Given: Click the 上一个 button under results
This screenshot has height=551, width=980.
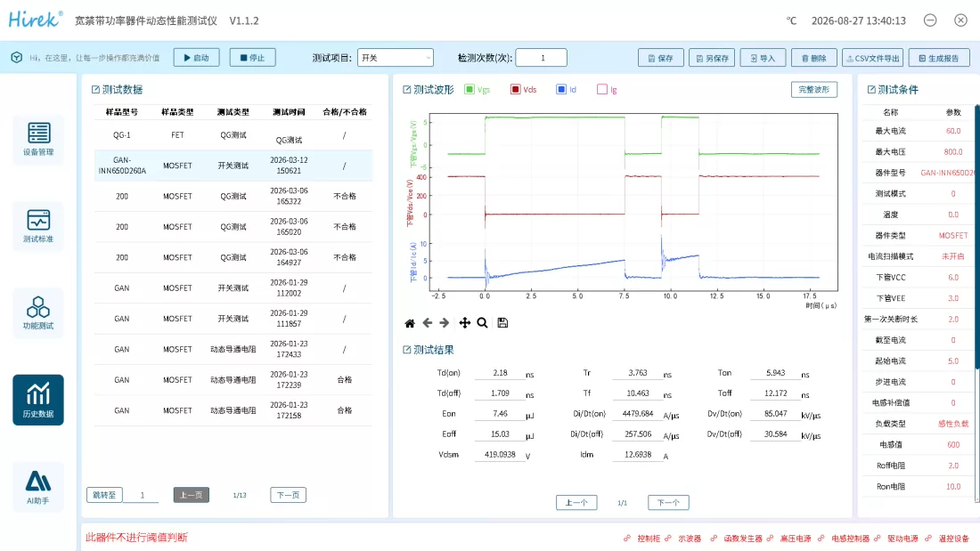Looking at the screenshot, I should tap(576, 502).
